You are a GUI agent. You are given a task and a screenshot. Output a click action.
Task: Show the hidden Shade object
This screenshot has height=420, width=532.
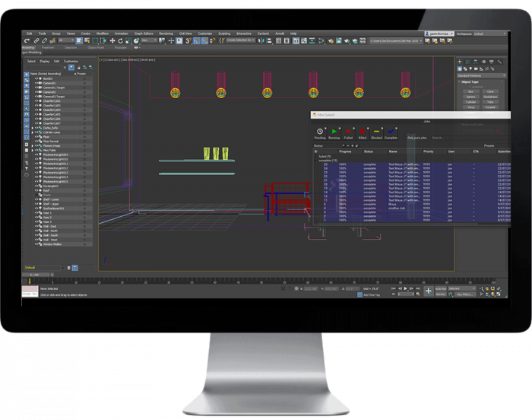pos(36,195)
